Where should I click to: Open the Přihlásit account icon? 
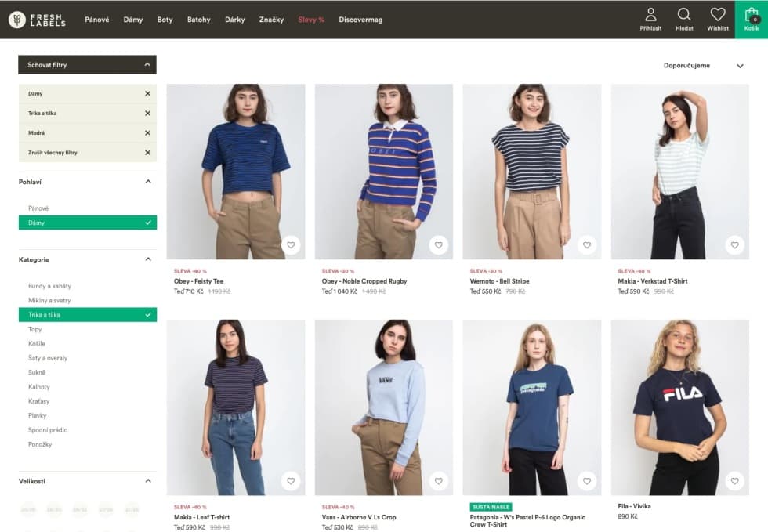tap(650, 20)
